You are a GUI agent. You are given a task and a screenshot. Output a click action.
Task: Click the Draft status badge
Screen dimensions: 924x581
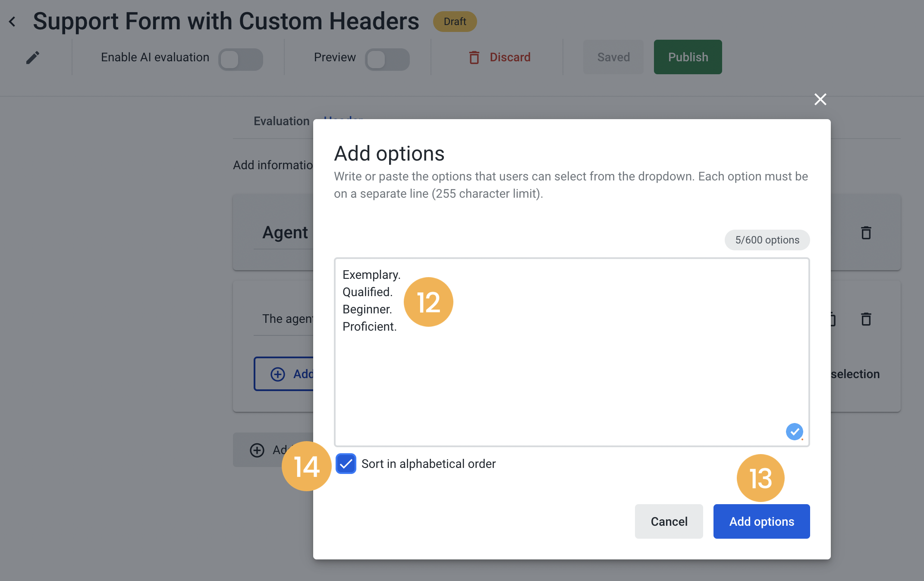455,22
